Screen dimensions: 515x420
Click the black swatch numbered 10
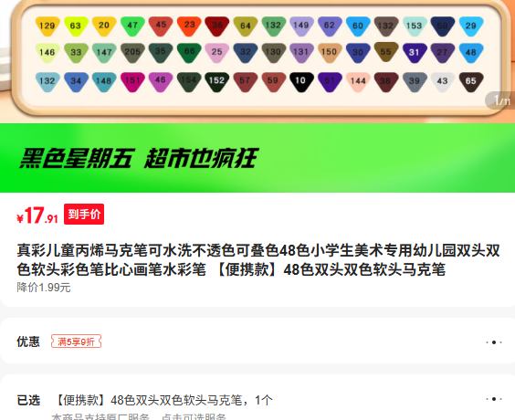click(301, 81)
